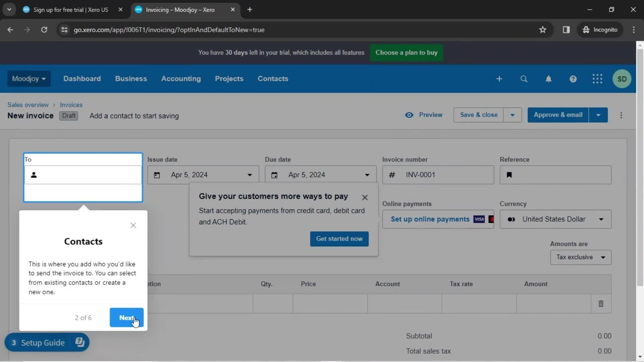Open the Dashboard menu
The image size is (644, 362).
tap(82, 79)
